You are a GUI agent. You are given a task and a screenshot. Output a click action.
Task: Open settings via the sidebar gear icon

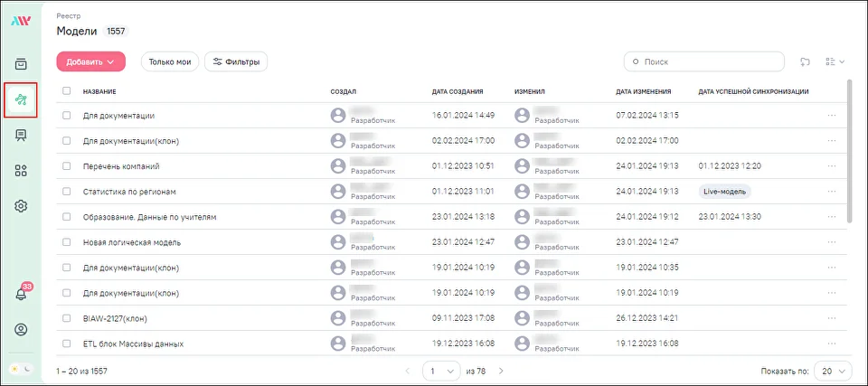(x=21, y=205)
